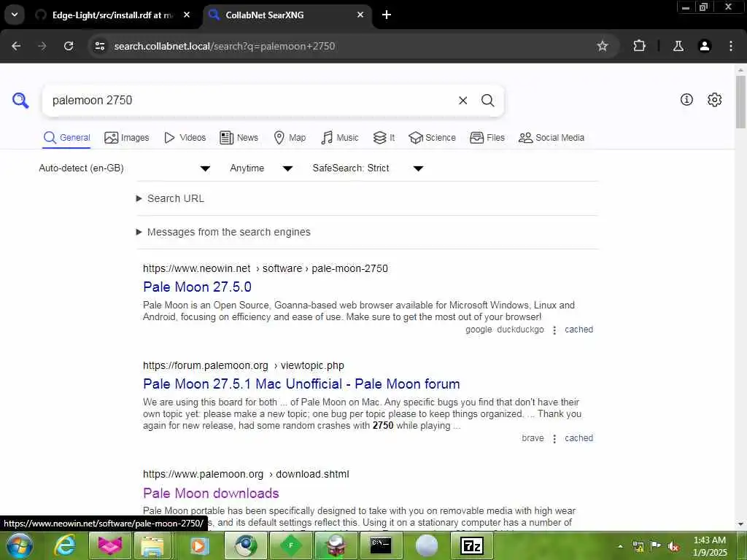Switch to the Music category
Viewport: 747px width, 560px height.
pos(340,138)
